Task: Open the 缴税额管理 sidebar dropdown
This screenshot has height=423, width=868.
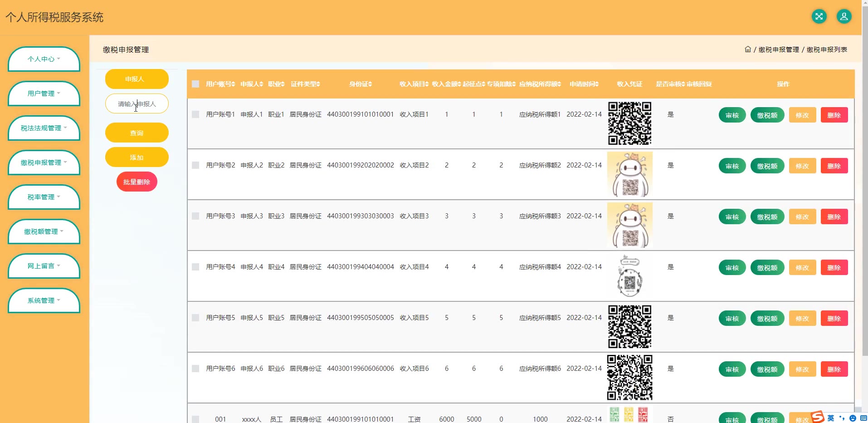Action: click(x=44, y=231)
